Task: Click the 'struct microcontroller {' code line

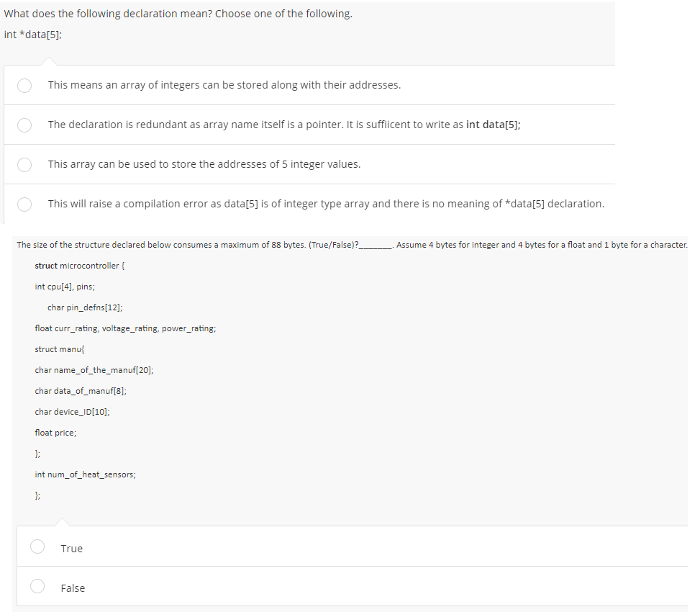Action: click(x=80, y=266)
